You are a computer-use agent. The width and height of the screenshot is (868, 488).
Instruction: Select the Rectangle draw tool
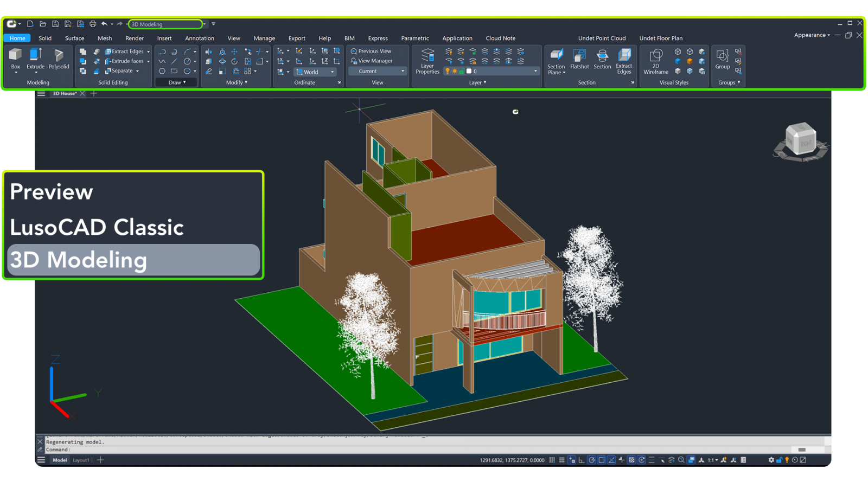(174, 71)
